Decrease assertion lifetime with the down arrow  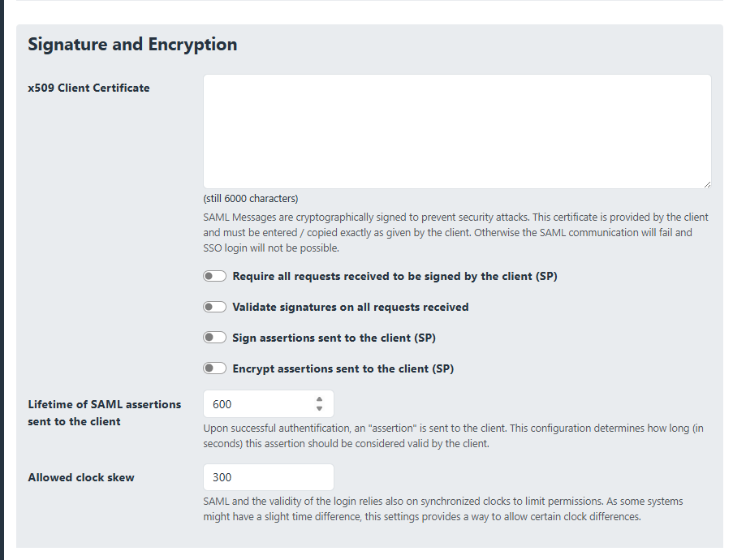pos(320,409)
